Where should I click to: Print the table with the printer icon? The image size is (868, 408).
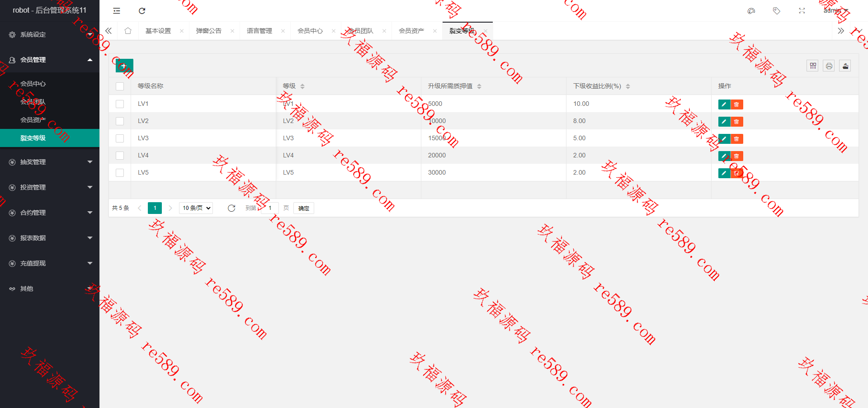[829, 66]
